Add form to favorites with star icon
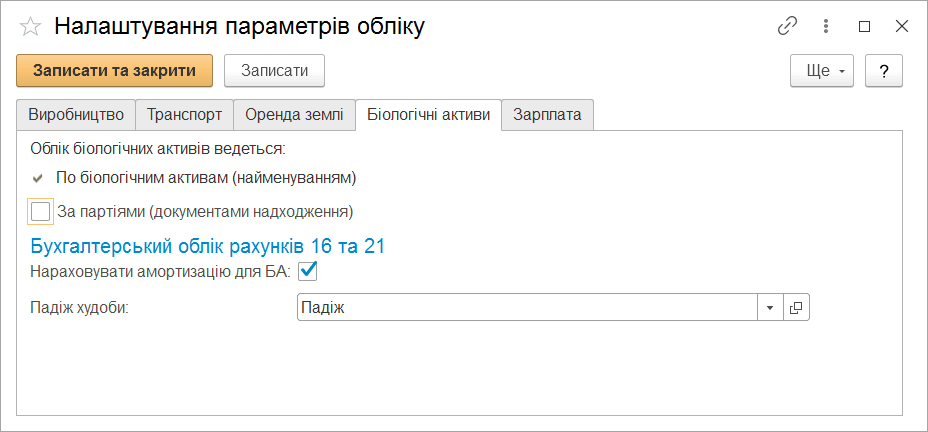Viewport: 928px width, 432px height. pos(30,27)
